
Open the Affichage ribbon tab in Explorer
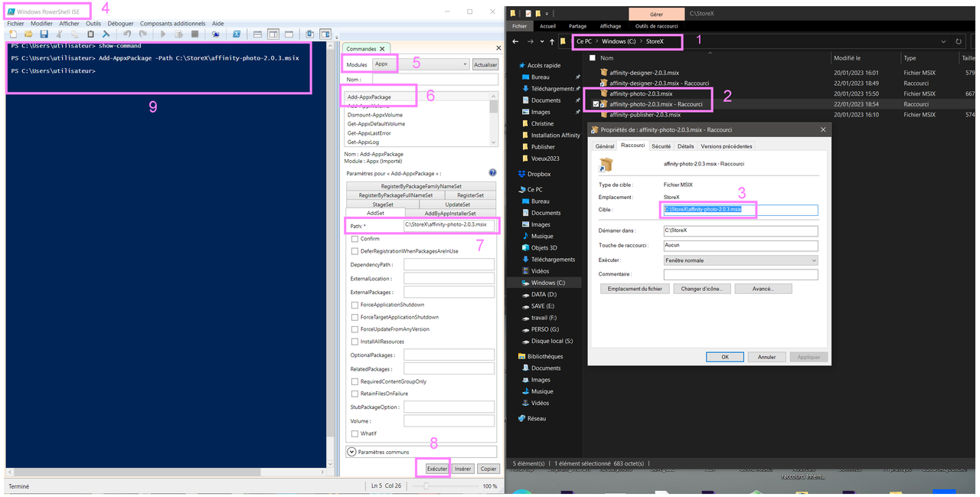point(610,26)
